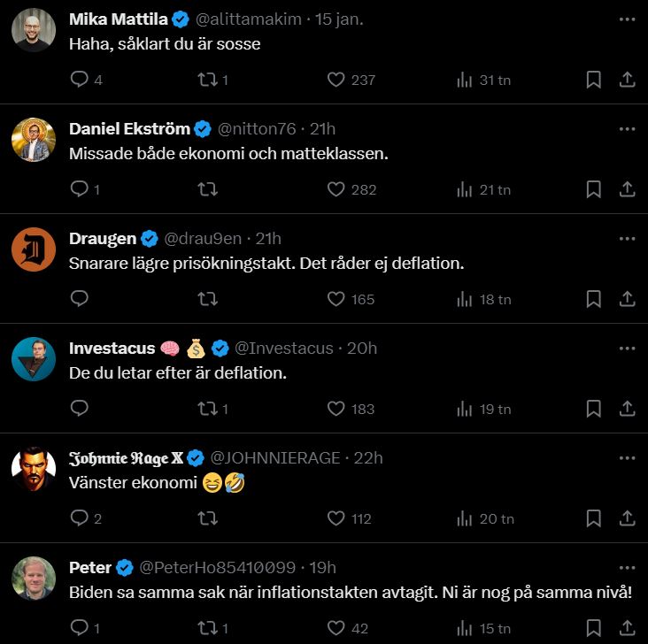Open more options for Johnnie Rage X tweet
This screenshot has width=648, height=644.
627,457
